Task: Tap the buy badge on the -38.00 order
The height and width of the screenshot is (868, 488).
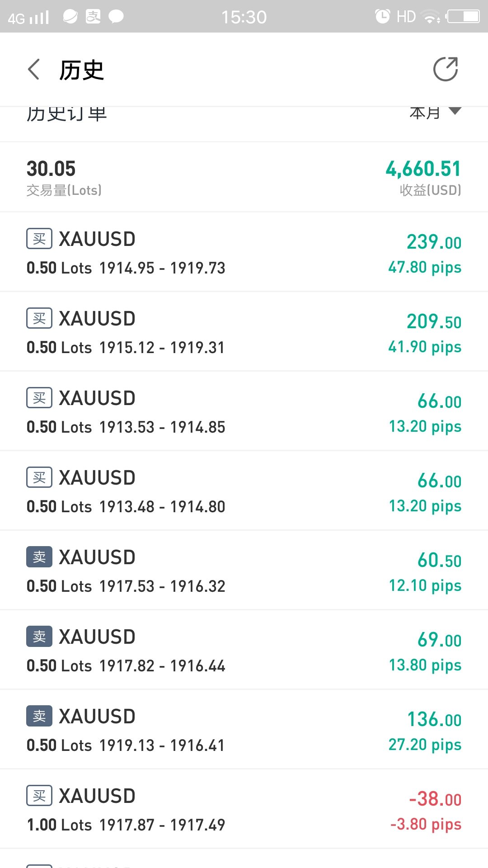Action: 39,796
